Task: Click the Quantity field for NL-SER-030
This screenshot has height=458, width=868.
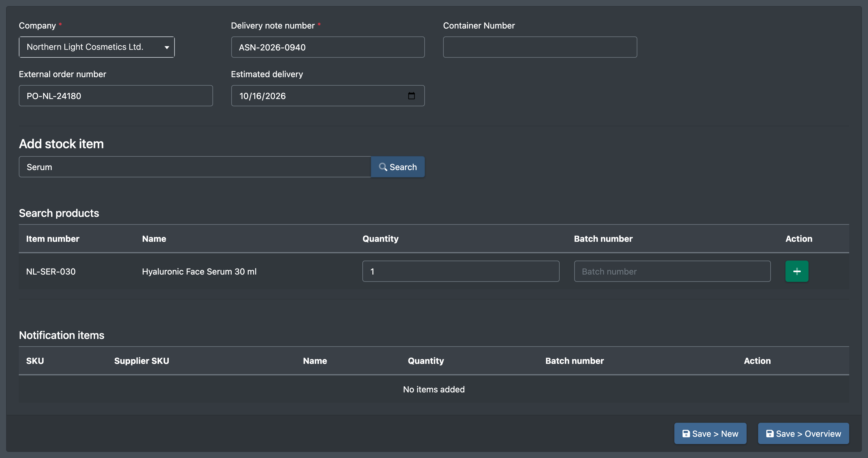Action: click(x=461, y=271)
